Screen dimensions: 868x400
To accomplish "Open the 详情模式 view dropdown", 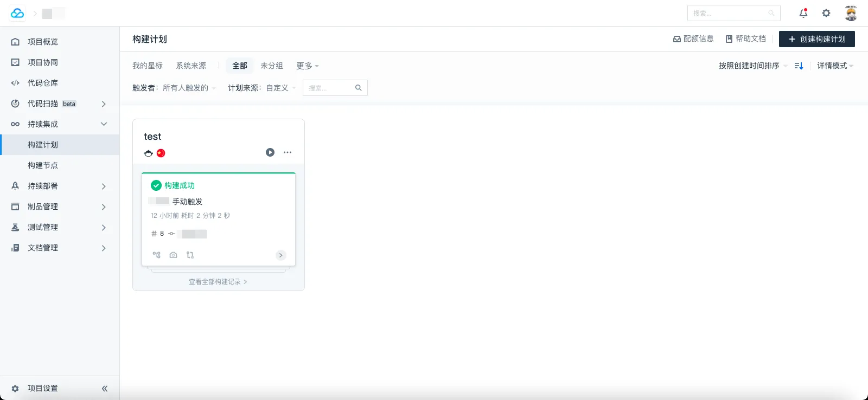I will click(x=835, y=66).
